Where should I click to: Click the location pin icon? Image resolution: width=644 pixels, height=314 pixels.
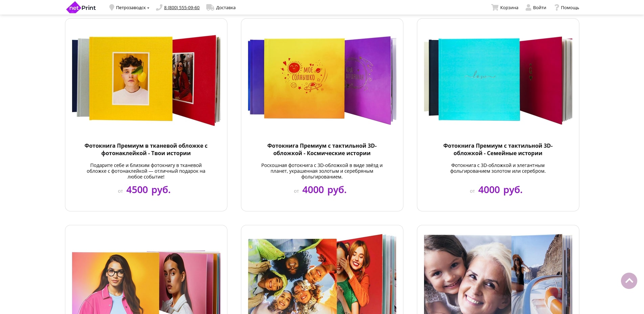[112, 7]
